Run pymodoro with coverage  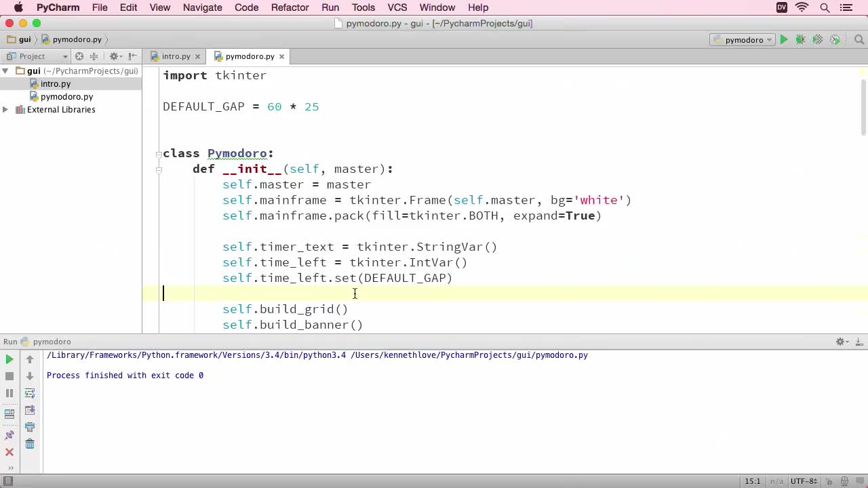pos(818,40)
